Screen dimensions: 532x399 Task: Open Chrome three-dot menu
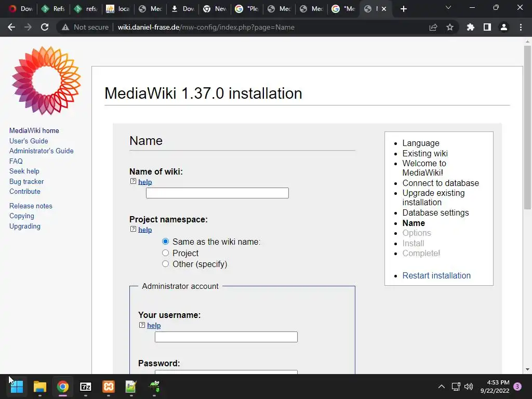tap(521, 27)
